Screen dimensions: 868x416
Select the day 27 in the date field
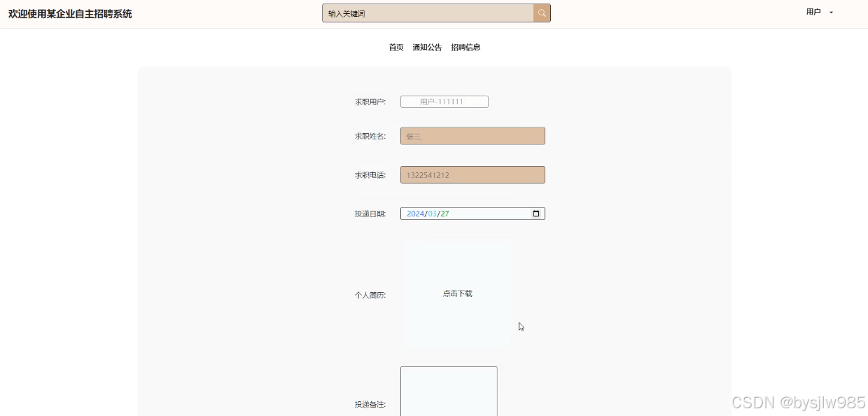444,214
